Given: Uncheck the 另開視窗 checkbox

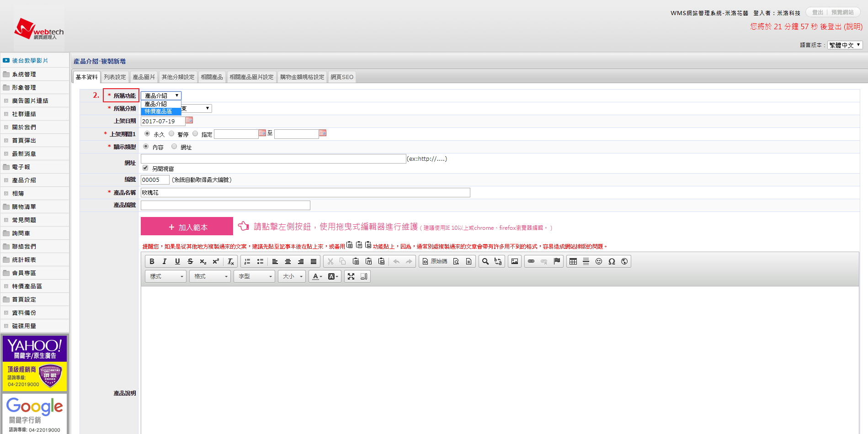Looking at the screenshot, I should [145, 168].
